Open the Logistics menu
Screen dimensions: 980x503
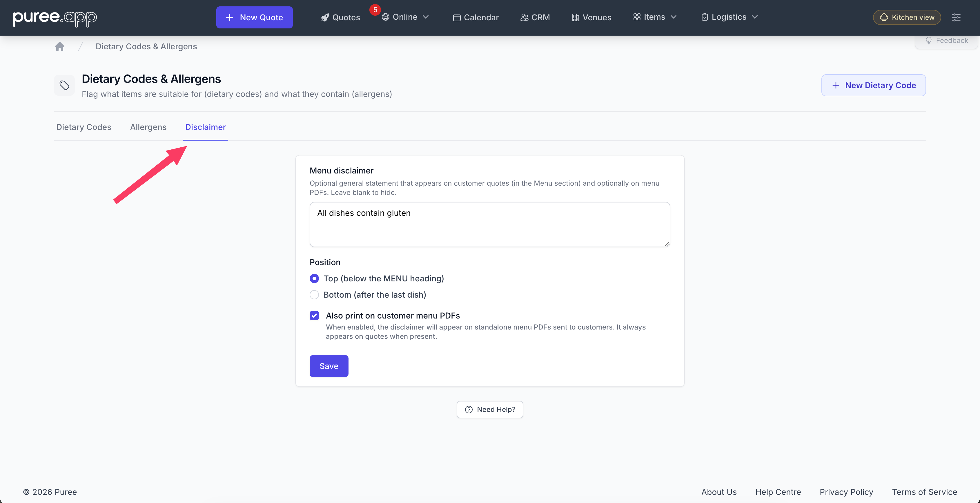(730, 17)
